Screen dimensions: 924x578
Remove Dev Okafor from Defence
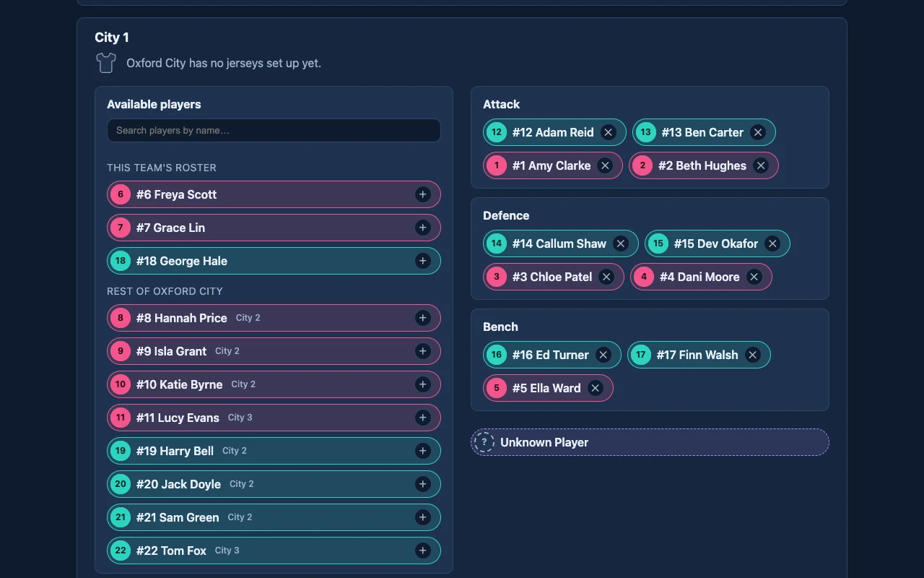772,243
